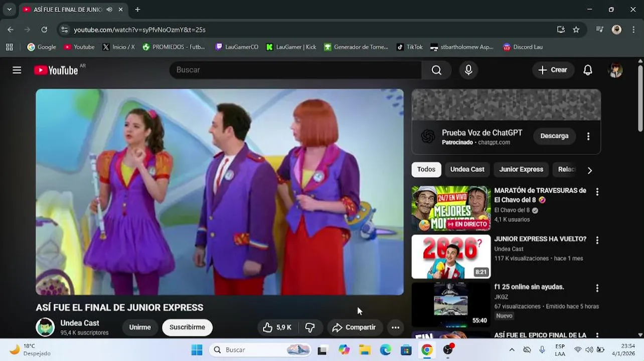Open Copilot from the taskbar
The image size is (644, 361).
pos(344,350)
